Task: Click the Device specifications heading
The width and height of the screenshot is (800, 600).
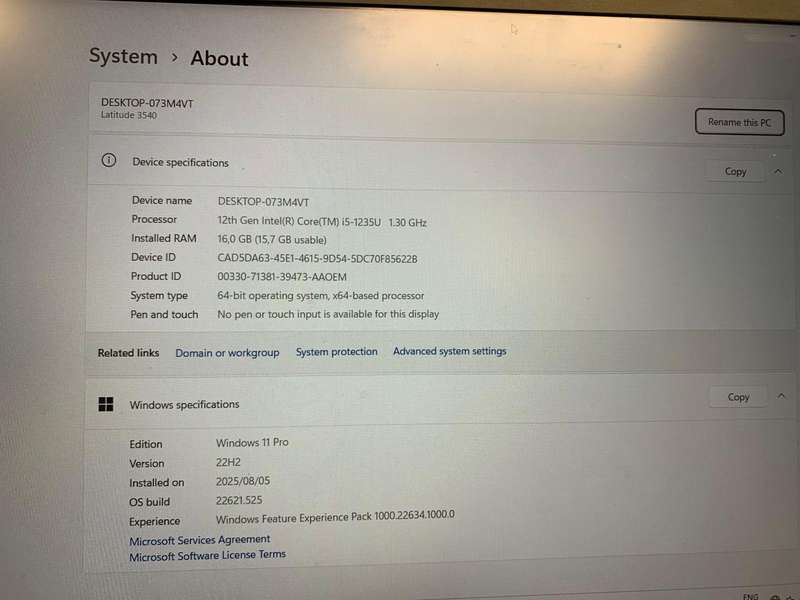Action: point(181,162)
